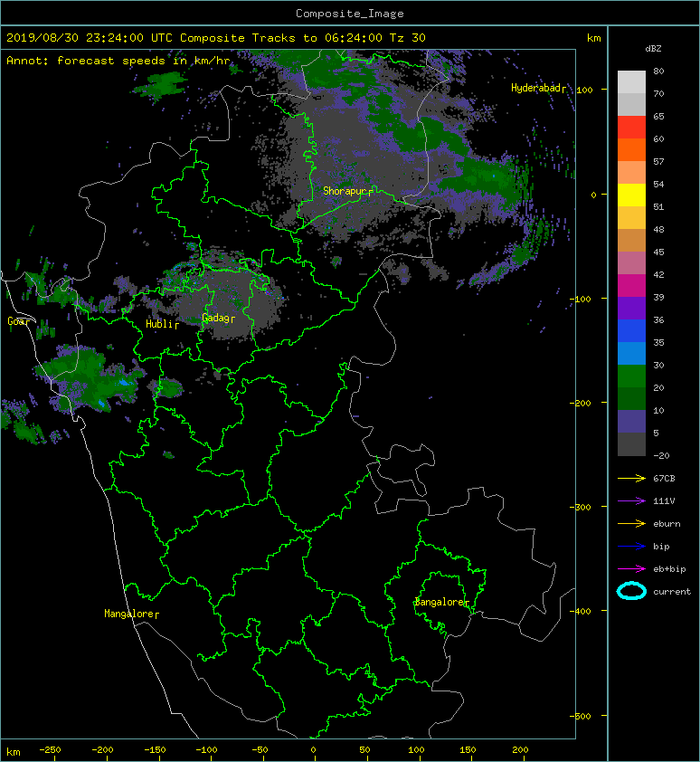700x762 pixels.
Task: Click the dBZ heading above the color scale
Action: (653, 49)
